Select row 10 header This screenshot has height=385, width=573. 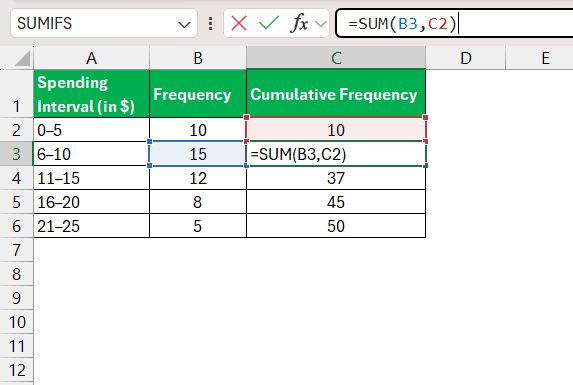(x=16, y=322)
